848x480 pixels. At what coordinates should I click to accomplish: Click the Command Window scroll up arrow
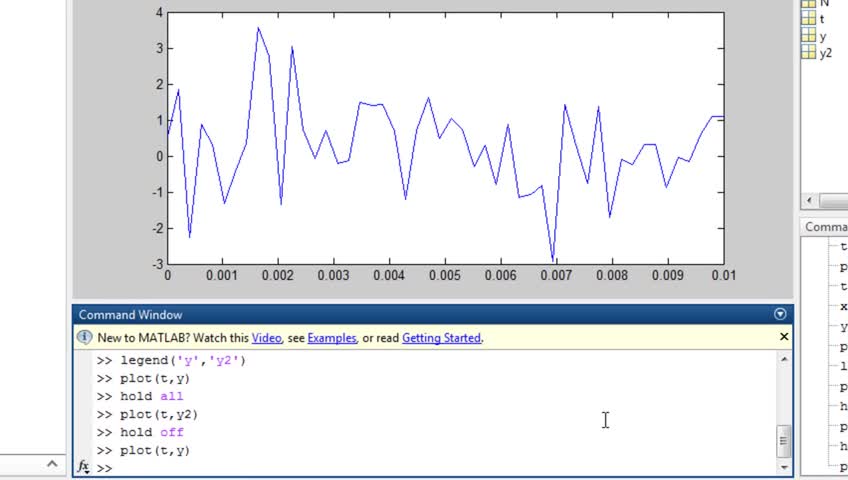tap(784, 359)
